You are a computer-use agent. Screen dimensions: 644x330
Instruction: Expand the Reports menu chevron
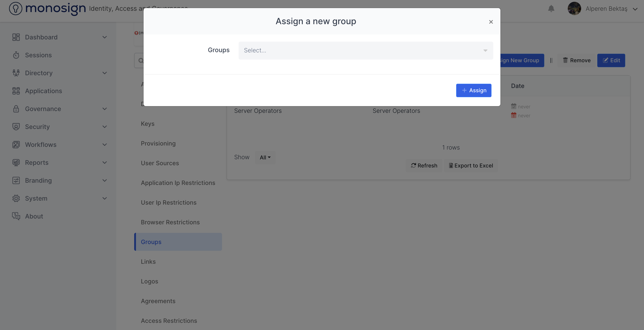coord(104,163)
